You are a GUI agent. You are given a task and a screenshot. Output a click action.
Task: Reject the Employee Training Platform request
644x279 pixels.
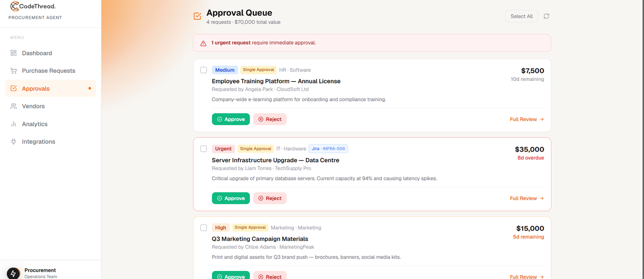pyautogui.click(x=270, y=119)
